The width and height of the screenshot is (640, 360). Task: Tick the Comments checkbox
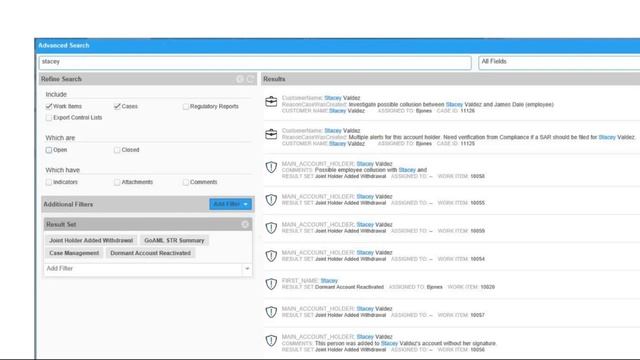186,182
